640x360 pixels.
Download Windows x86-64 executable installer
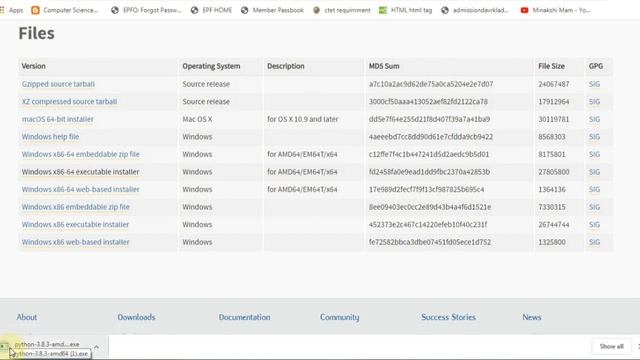click(x=80, y=172)
